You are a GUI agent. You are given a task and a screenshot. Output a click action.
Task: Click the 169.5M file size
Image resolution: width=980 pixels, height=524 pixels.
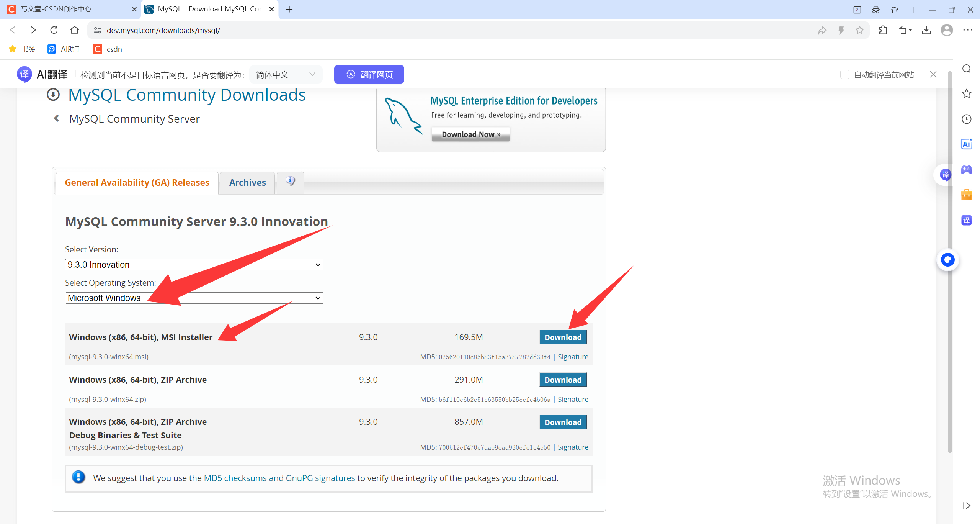[469, 337]
